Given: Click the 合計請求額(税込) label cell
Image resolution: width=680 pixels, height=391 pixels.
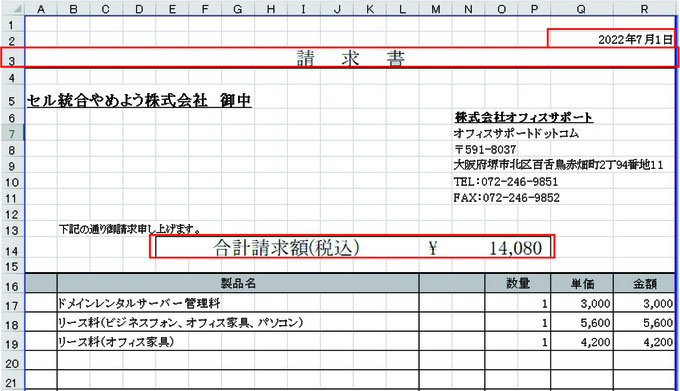Looking at the screenshot, I should click(286, 248).
